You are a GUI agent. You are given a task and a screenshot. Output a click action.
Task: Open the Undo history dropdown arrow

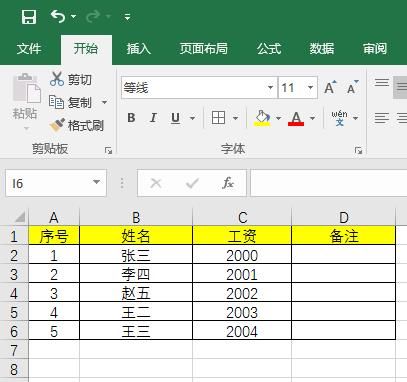pos(74,16)
